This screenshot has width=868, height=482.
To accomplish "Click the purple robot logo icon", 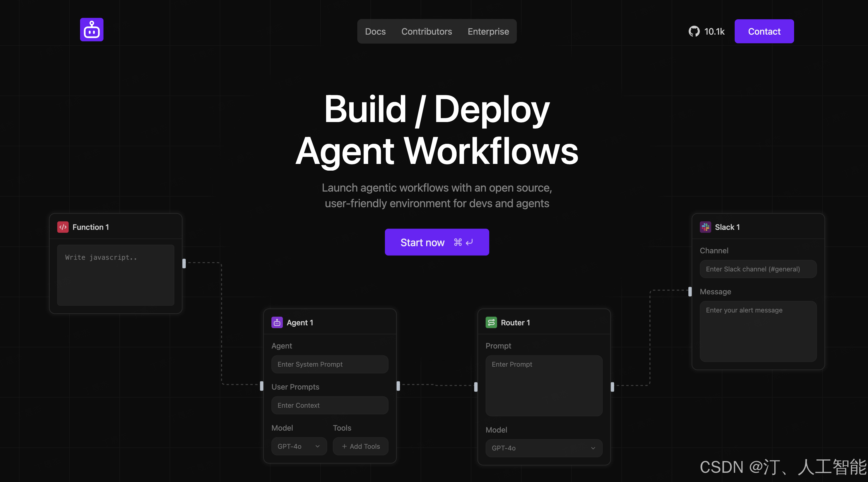I will pyautogui.click(x=92, y=30).
